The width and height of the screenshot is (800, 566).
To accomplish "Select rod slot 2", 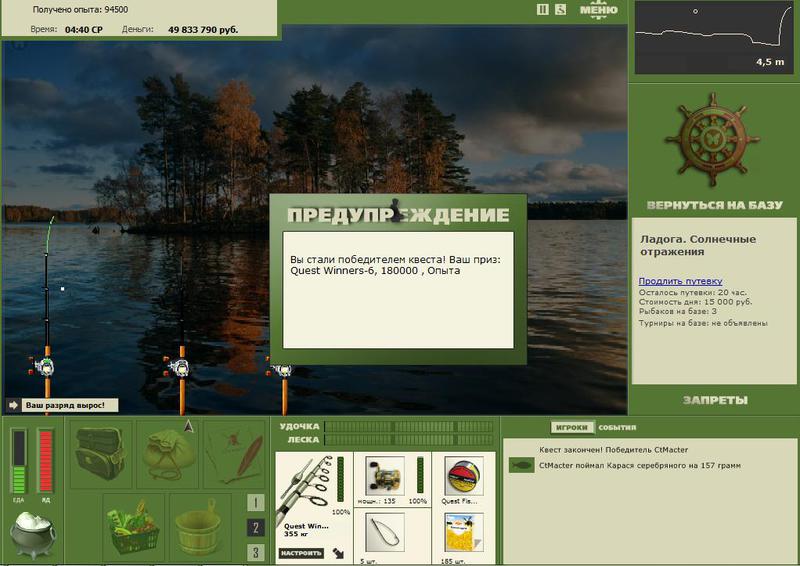I will coord(256,527).
